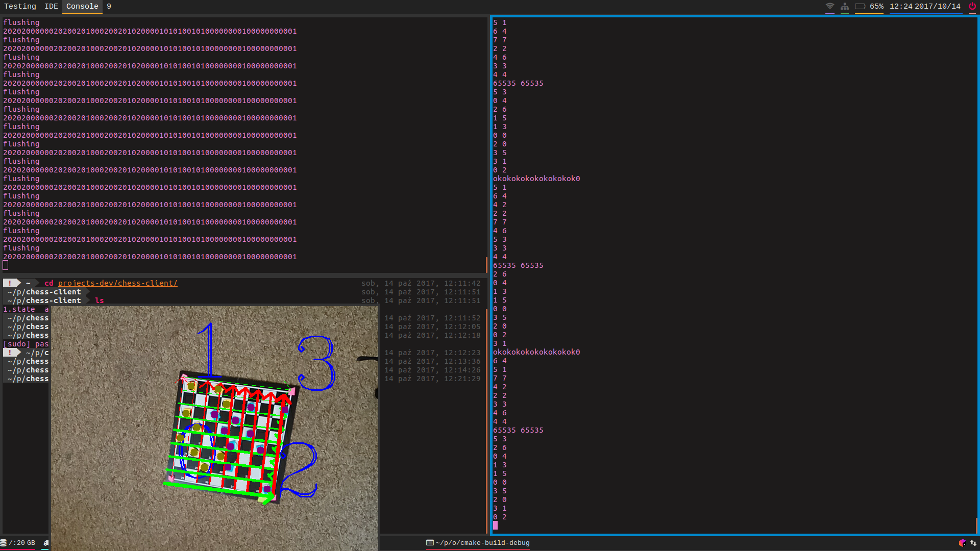This screenshot has height=551, width=980.
Task: Click ~/p/o/cmake-build-debug window title
Action: (x=483, y=543)
